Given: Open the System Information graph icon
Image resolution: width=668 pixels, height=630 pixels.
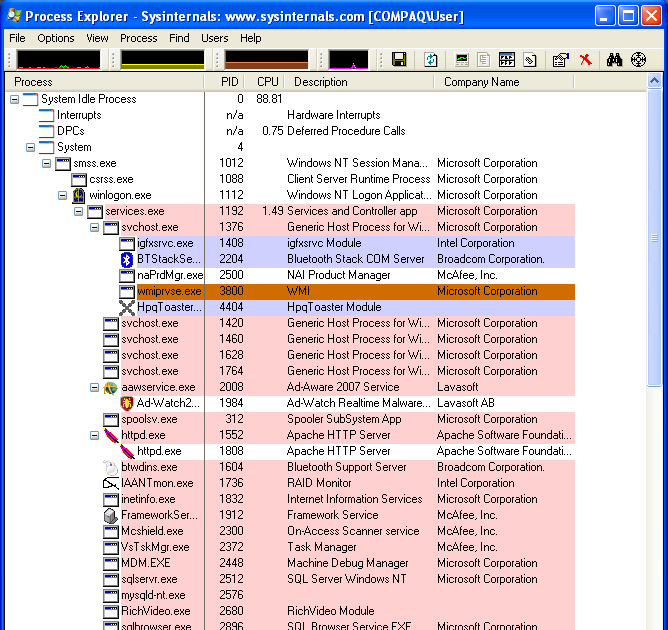Looking at the screenshot, I should coord(461,60).
